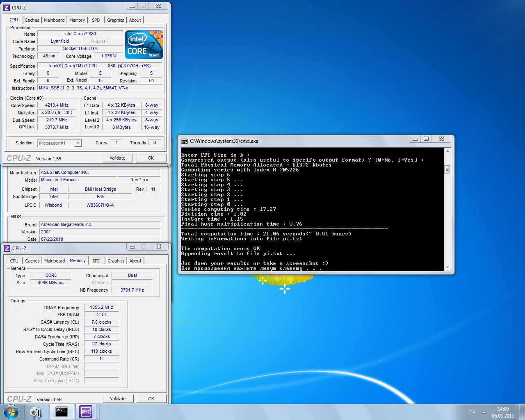The image size is (525, 420).
Task: Switch to SPD tab in Memory window
Action: pyautogui.click(x=96, y=261)
